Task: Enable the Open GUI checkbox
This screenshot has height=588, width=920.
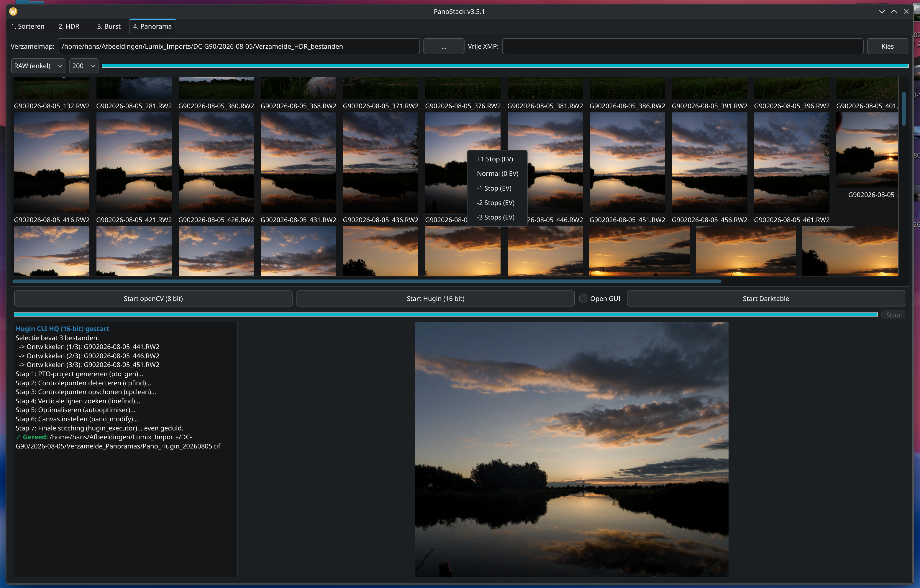Action: (x=583, y=298)
